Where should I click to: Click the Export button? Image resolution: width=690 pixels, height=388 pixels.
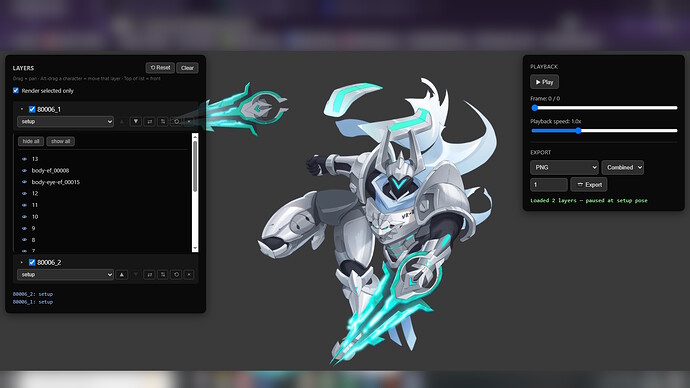point(589,185)
